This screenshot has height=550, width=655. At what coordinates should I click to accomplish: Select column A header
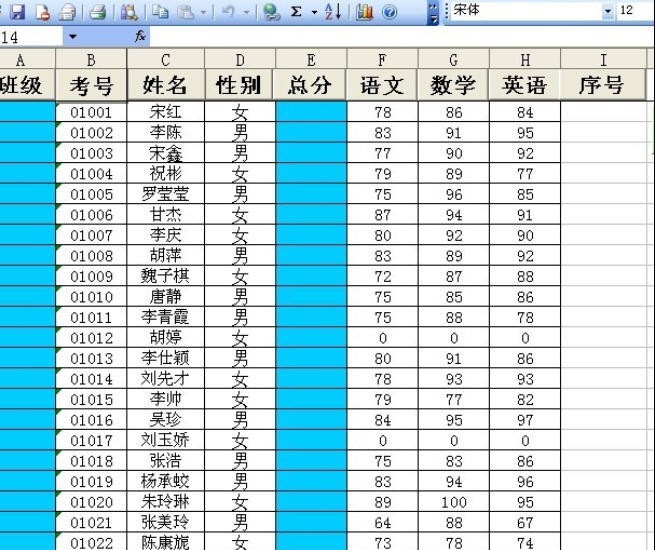[27, 60]
